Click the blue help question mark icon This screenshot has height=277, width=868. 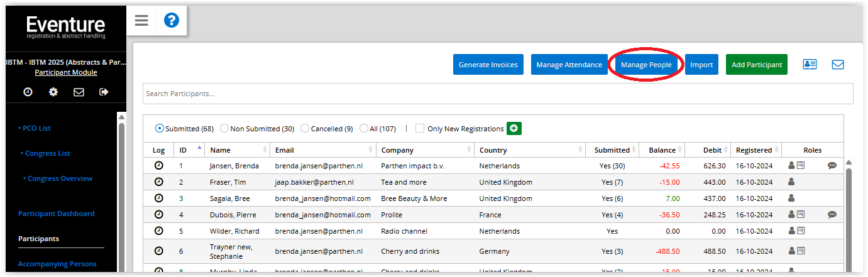172,21
